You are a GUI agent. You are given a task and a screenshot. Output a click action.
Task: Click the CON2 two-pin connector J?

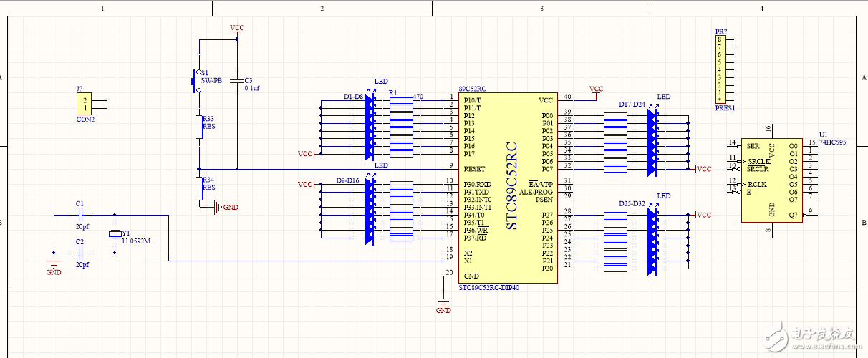pyautogui.click(x=85, y=104)
